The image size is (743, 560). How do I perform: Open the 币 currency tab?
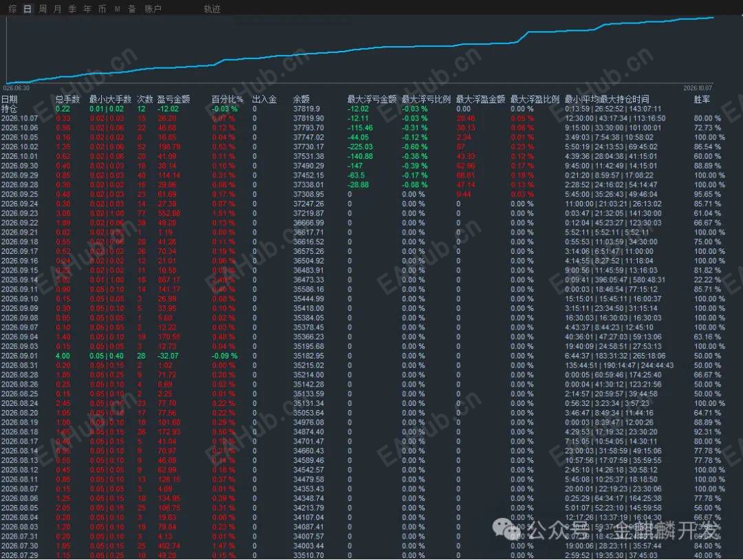tap(102, 9)
